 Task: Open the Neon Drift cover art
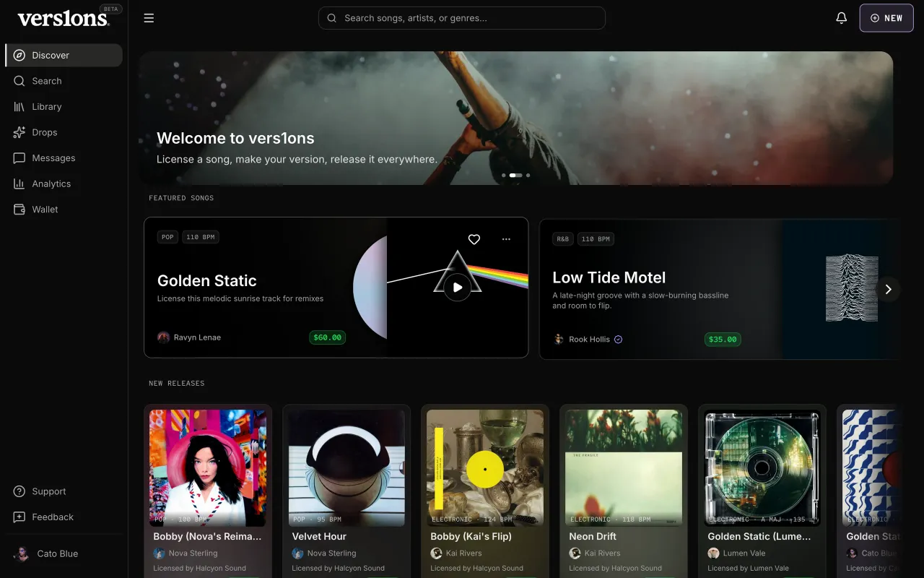624,468
